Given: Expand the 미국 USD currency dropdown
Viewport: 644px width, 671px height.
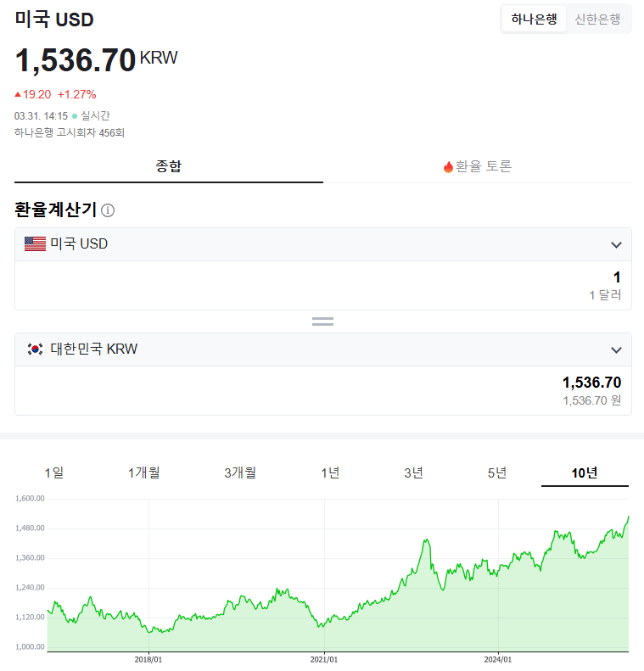Looking at the screenshot, I should 616,244.
